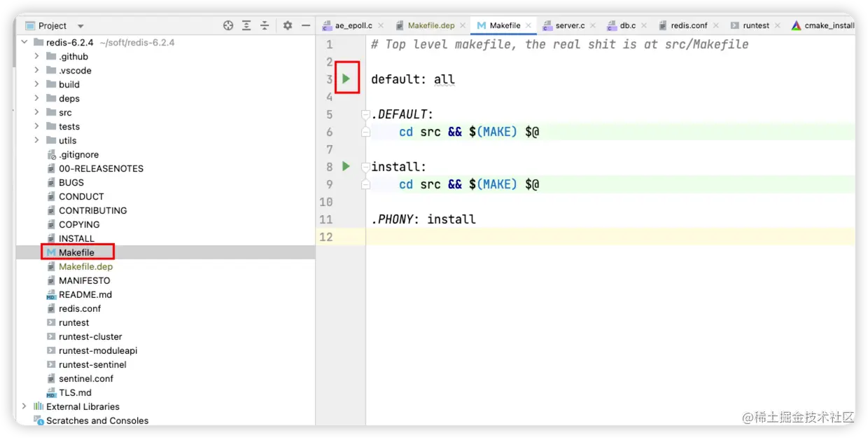Close the db.c tab

pyautogui.click(x=644, y=26)
